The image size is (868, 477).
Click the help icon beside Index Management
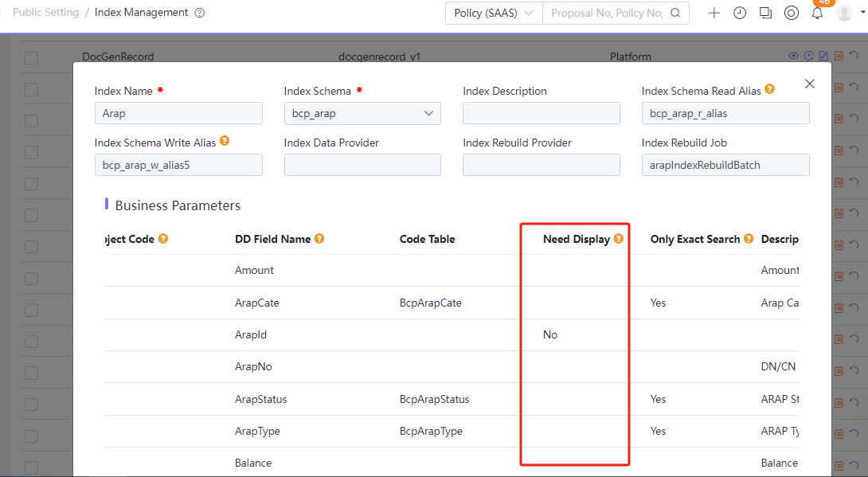pyautogui.click(x=200, y=13)
